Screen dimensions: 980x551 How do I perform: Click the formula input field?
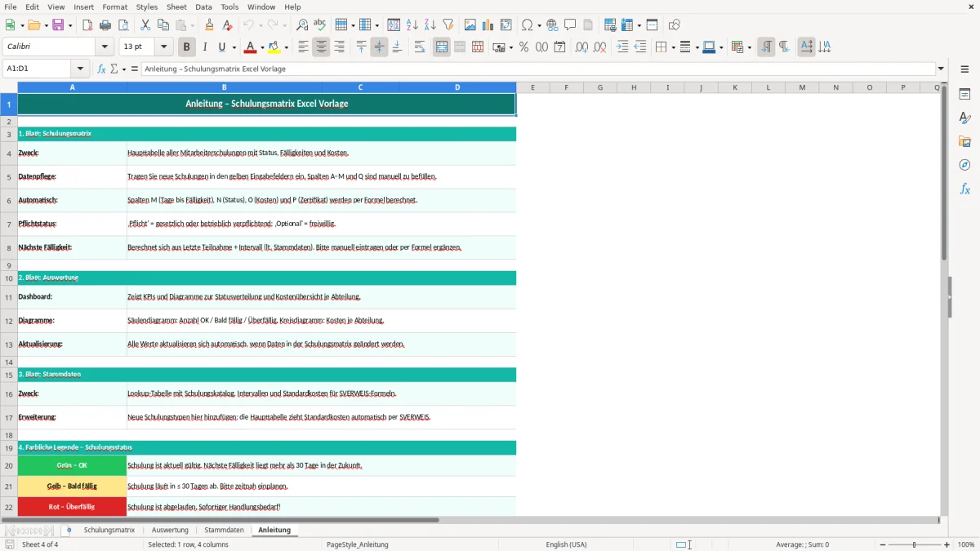538,69
